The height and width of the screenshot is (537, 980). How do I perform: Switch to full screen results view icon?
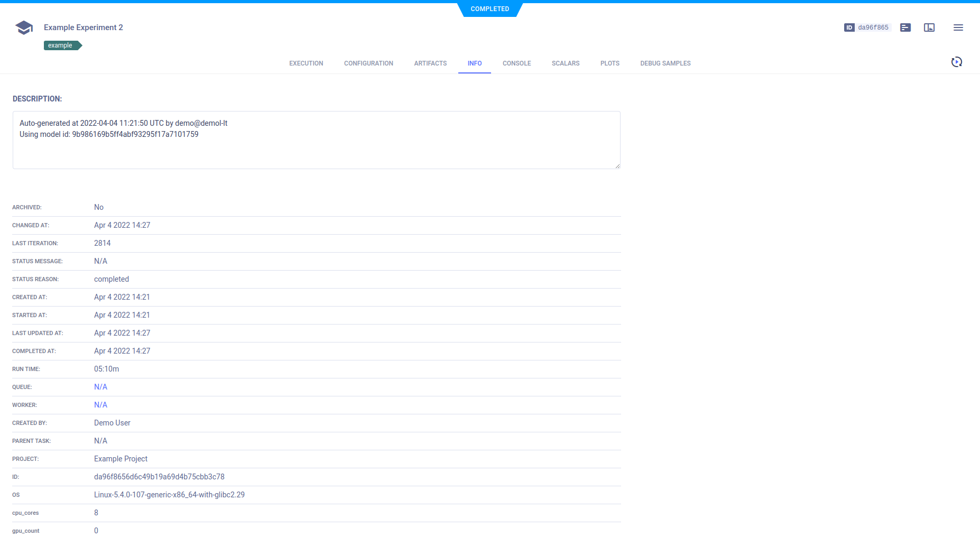tap(929, 27)
